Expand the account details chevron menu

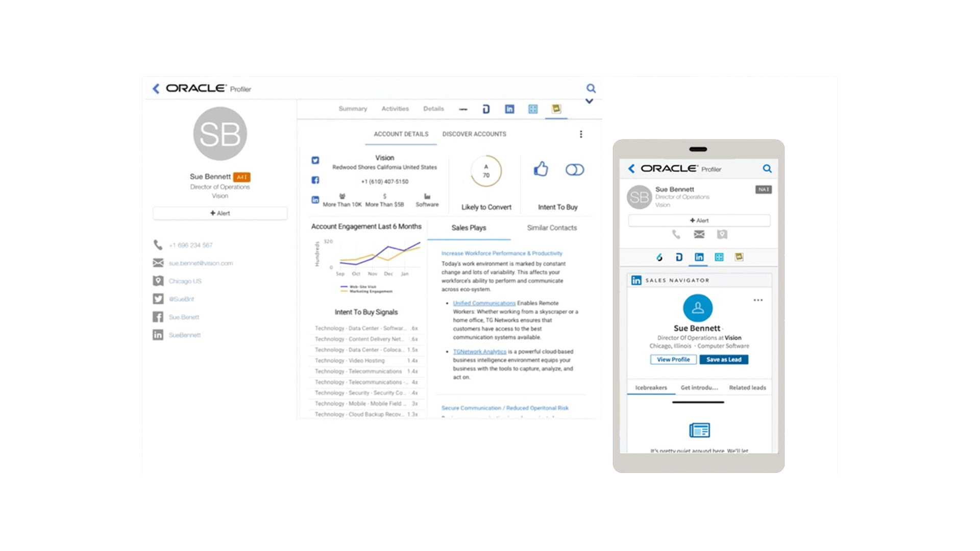coord(589,102)
